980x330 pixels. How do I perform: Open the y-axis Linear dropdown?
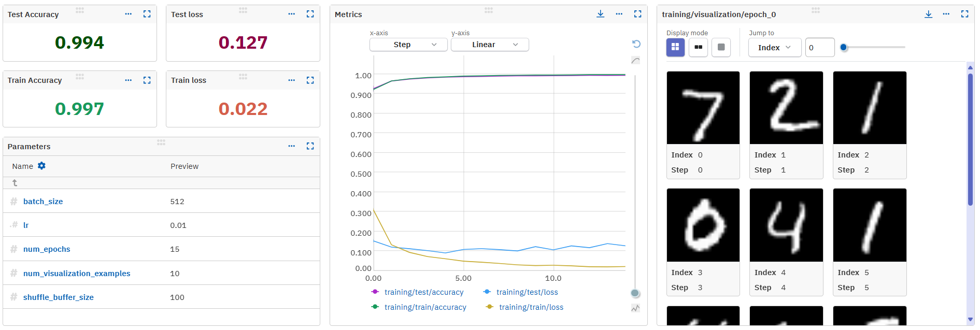tap(490, 45)
